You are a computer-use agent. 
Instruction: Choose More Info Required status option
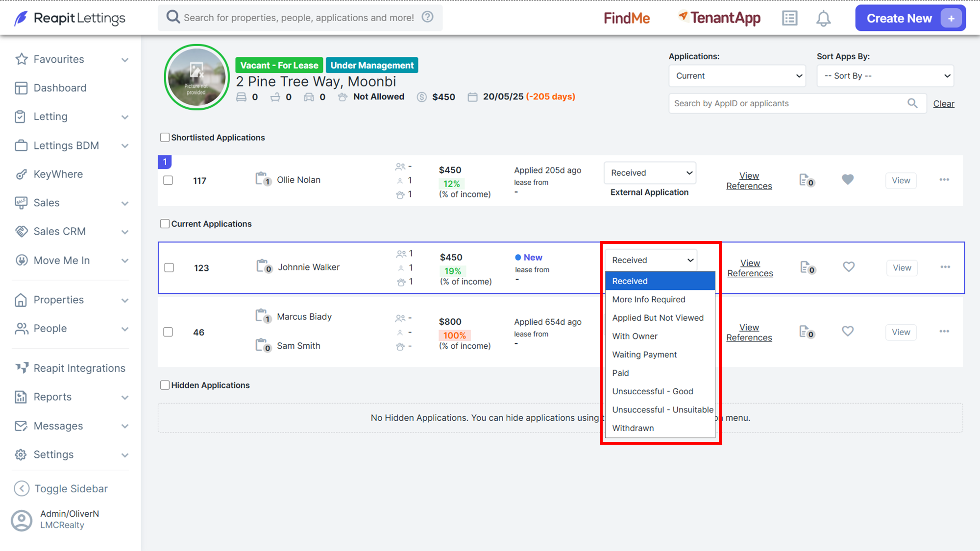[660, 299]
